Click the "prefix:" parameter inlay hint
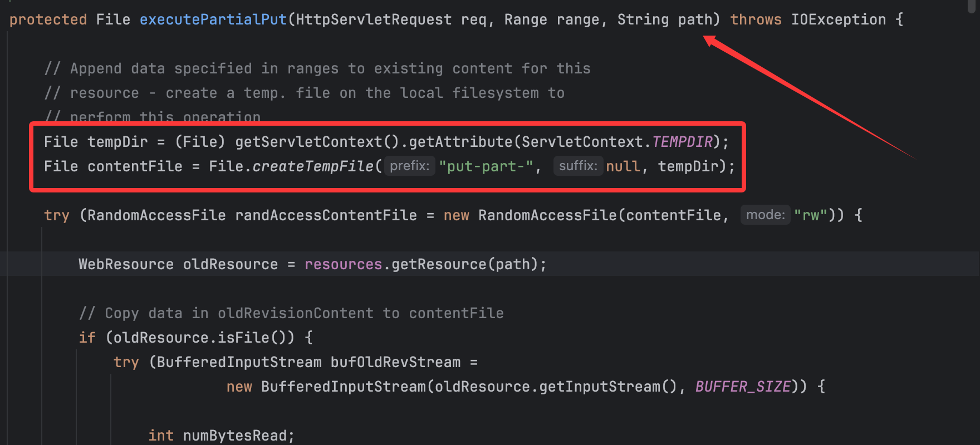 point(409,166)
